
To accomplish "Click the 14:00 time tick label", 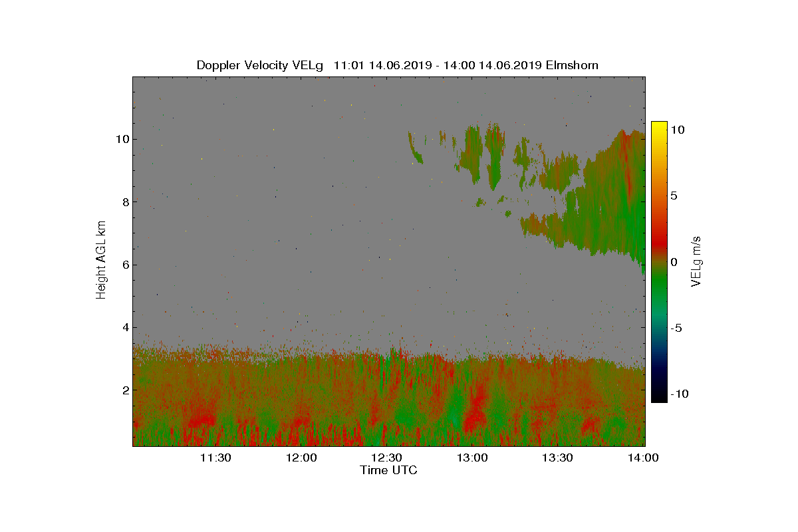I will click(x=642, y=458).
